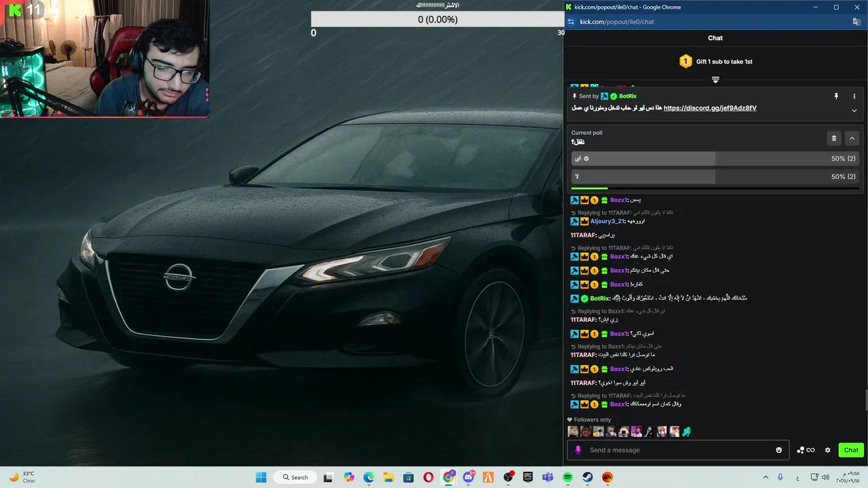Click the Chat send button
The width and height of the screenshot is (868, 488).
(850, 450)
